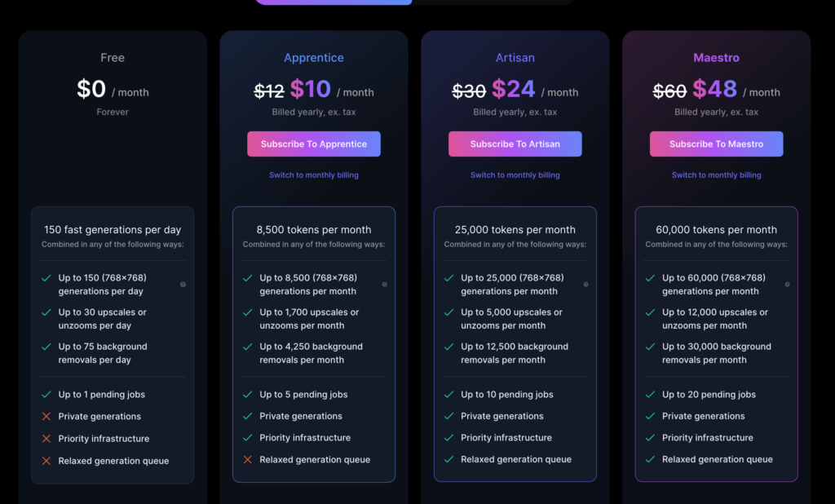Click the Maestro plan title

tap(716, 58)
